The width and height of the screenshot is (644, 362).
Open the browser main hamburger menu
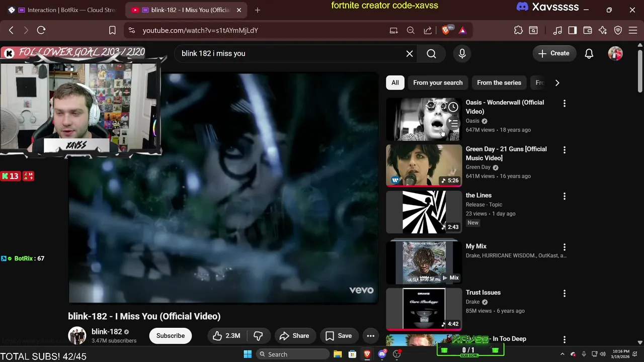[x=633, y=30]
